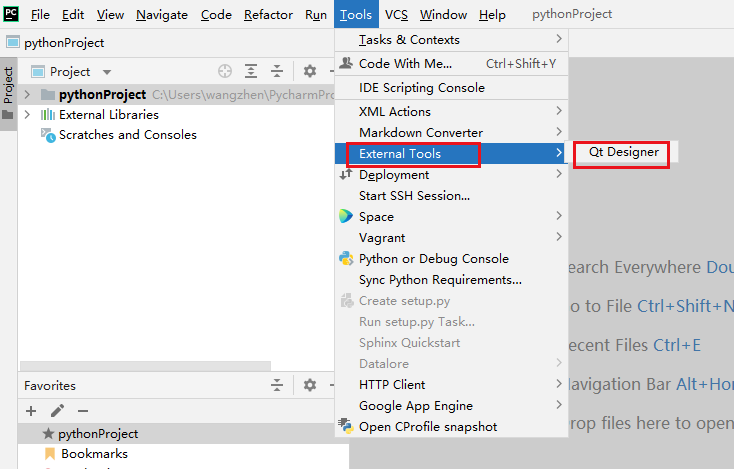Click the Code With Me people icon
734x469 pixels.
coord(346,63)
